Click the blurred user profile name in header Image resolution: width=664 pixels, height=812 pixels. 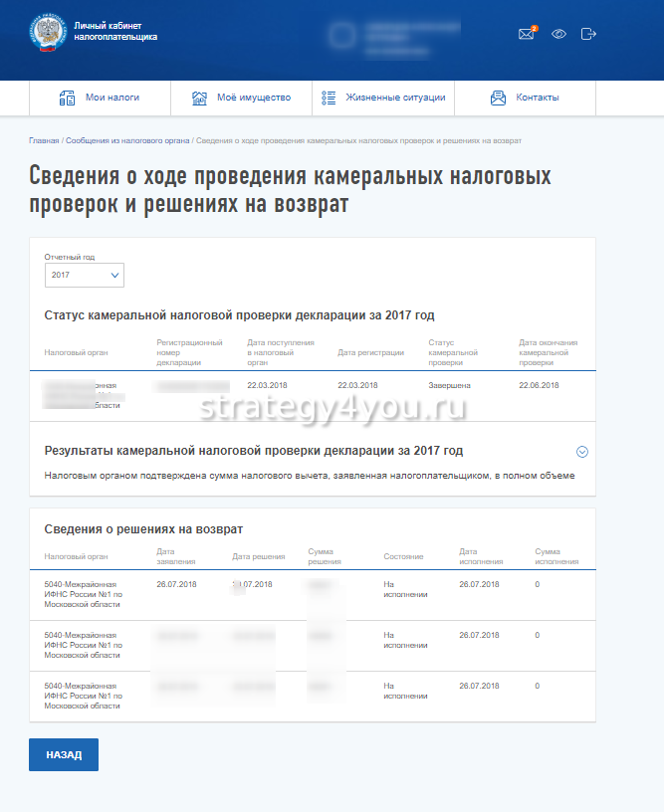click(398, 36)
